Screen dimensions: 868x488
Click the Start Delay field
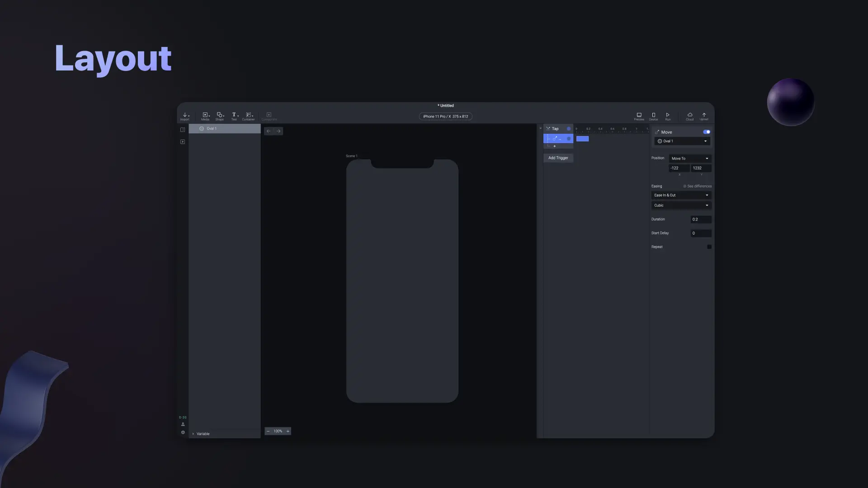(x=701, y=234)
